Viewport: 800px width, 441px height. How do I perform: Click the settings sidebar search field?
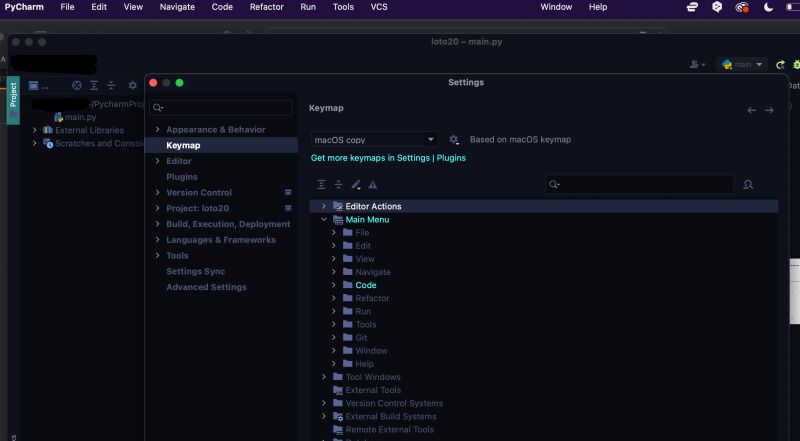(221, 108)
